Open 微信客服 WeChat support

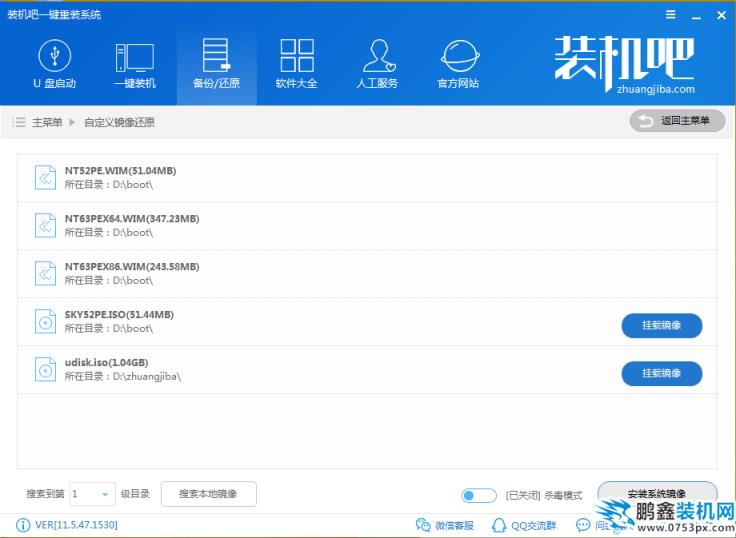pyautogui.click(x=445, y=525)
